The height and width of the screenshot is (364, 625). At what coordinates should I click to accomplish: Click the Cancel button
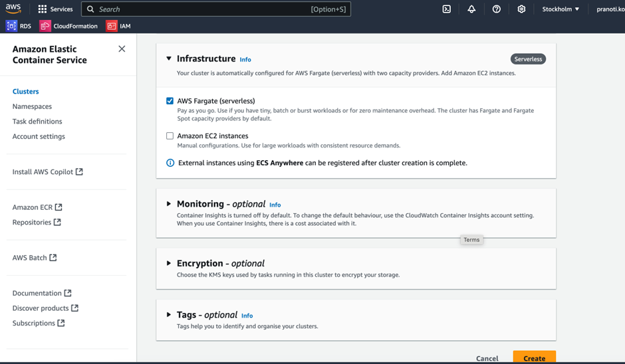(x=487, y=359)
